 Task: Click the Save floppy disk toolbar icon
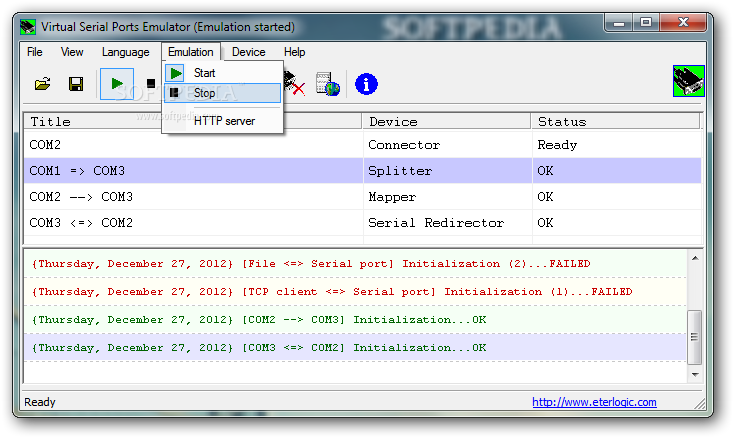click(x=76, y=84)
